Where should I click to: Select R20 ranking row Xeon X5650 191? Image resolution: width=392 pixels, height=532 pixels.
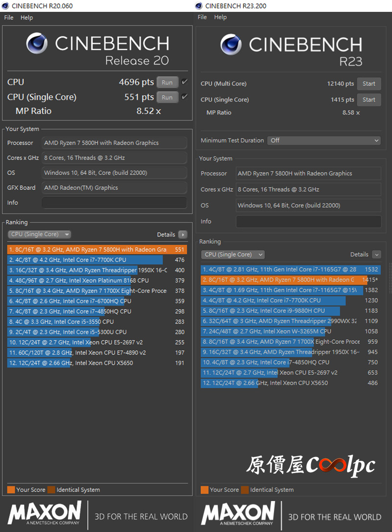pyautogui.click(x=97, y=363)
